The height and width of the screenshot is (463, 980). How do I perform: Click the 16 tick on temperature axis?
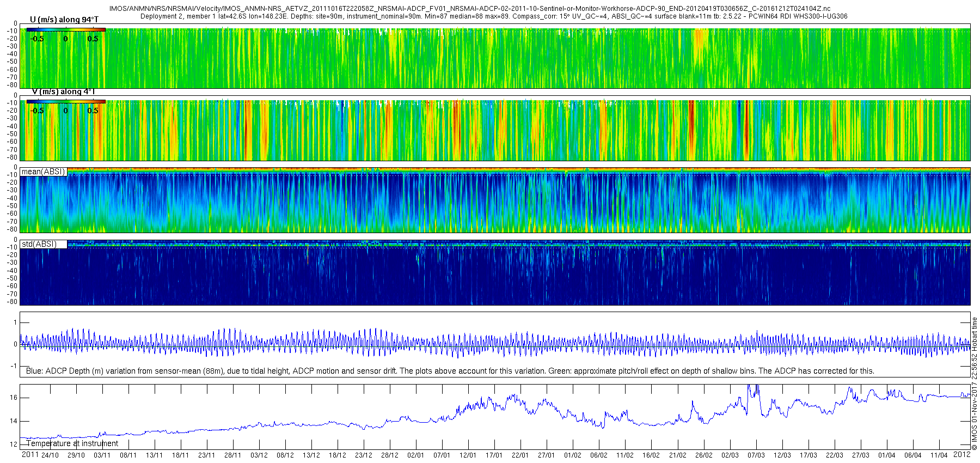click(x=13, y=398)
